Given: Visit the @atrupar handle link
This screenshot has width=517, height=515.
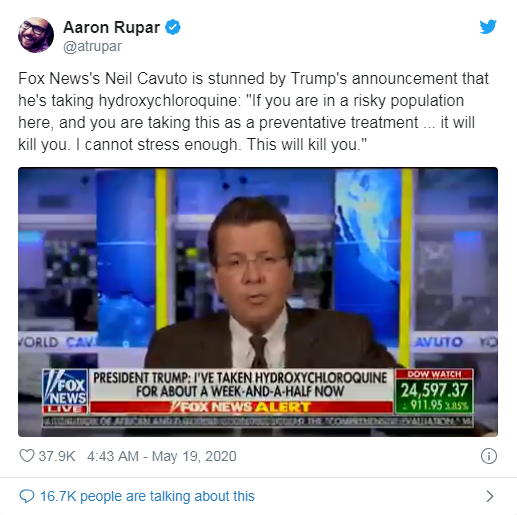Looking at the screenshot, I should pos(92,46).
